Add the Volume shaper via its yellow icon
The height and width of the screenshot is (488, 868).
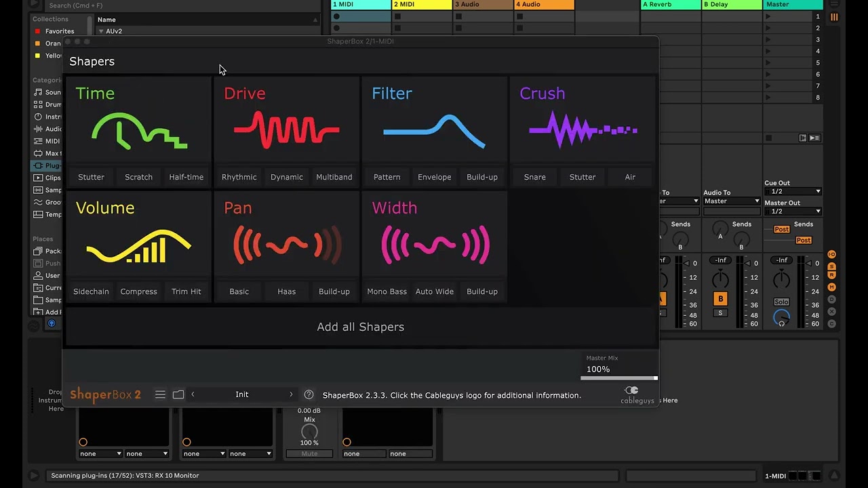pyautogui.click(x=139, y=246)
